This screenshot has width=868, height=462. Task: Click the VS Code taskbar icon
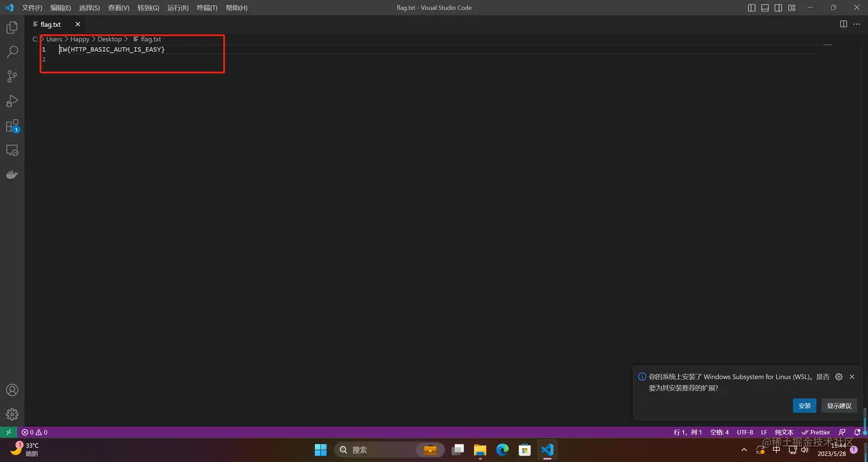point(547,449)
